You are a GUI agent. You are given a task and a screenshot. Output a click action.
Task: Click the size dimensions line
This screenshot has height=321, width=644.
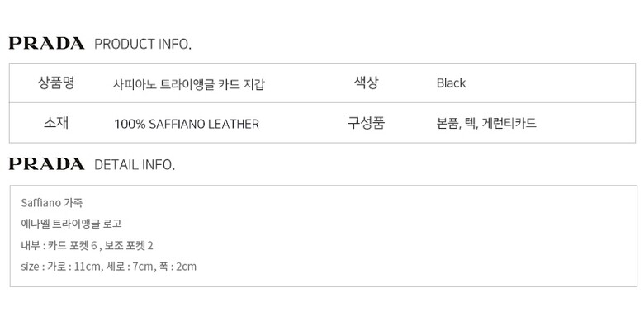point(108,267)
